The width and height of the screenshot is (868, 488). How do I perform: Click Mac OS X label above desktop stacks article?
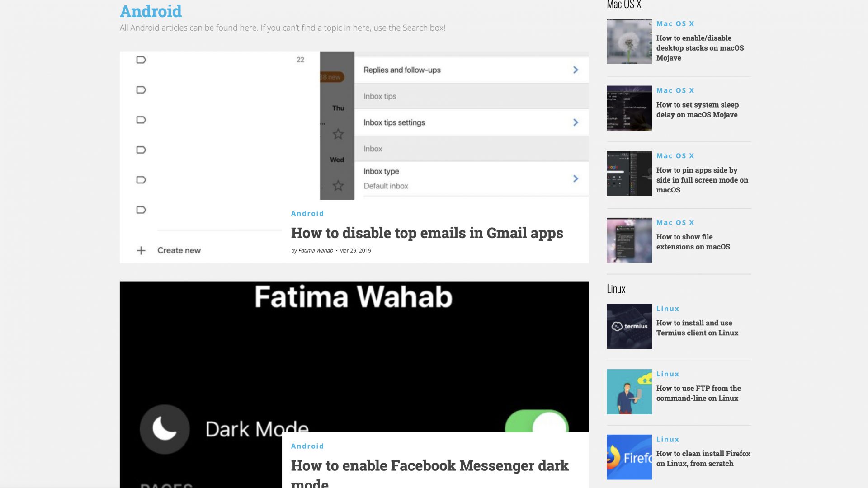coord(675,24)
